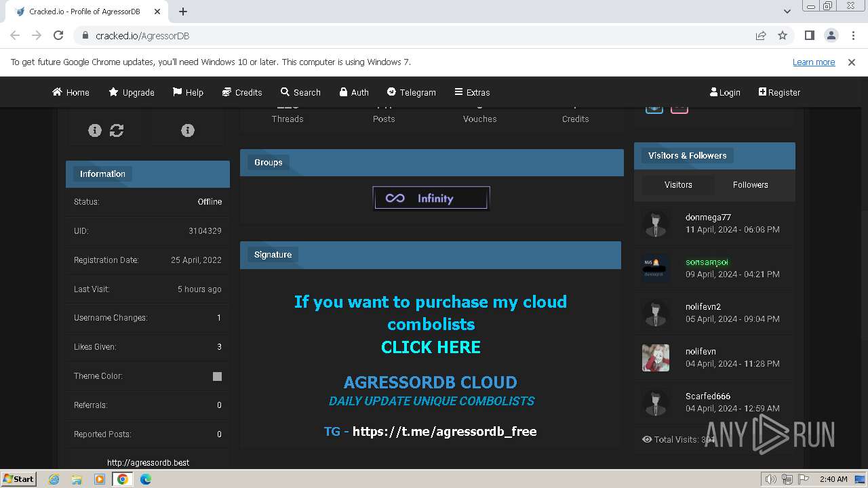View site information lock icon

[x=85, y=35]
